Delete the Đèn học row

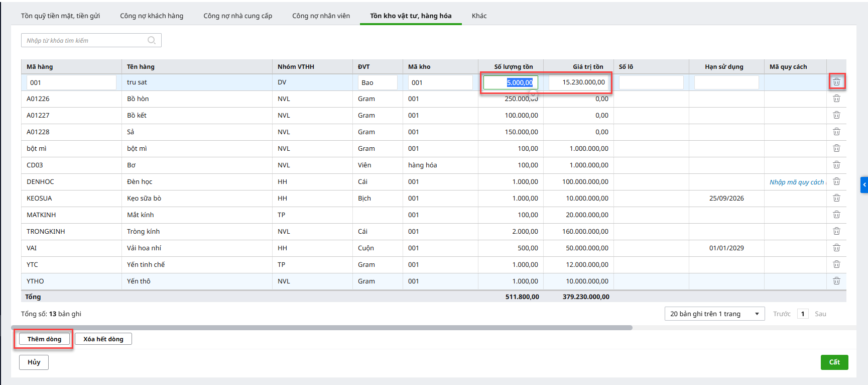point(836,181)
